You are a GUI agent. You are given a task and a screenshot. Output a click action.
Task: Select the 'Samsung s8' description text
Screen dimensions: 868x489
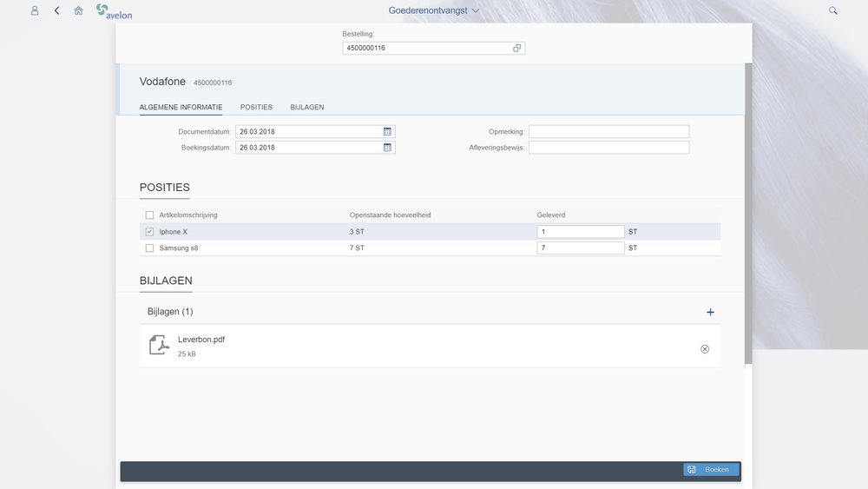tap(179, 248)
